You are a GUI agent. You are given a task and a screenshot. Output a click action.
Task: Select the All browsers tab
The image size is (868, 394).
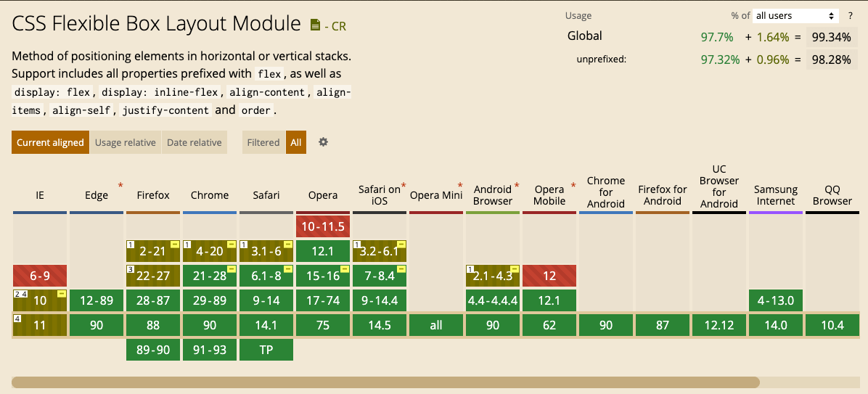pyautogui.click(x=296, y=143)
